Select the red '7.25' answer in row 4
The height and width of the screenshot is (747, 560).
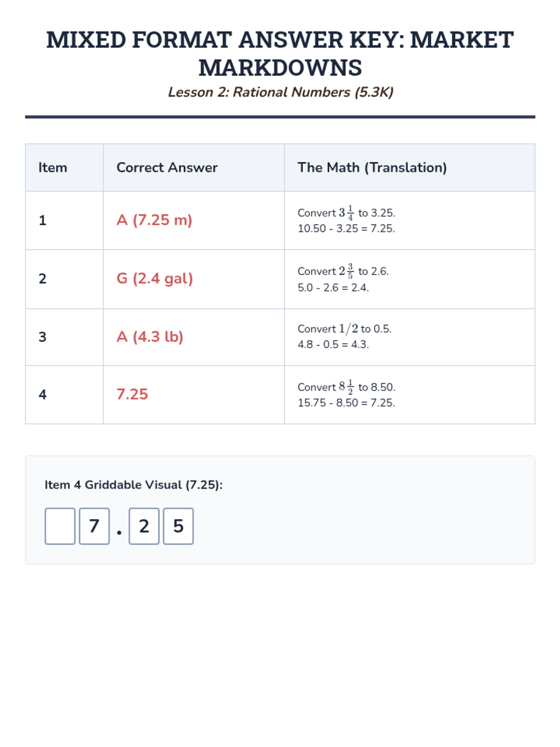click(x=132, y=395)
